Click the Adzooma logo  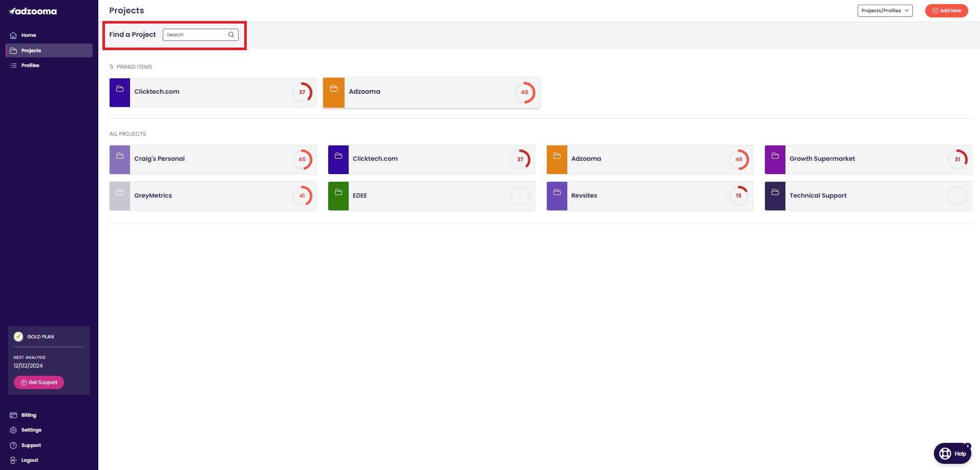pyautogui.click(x=33, y=11)
